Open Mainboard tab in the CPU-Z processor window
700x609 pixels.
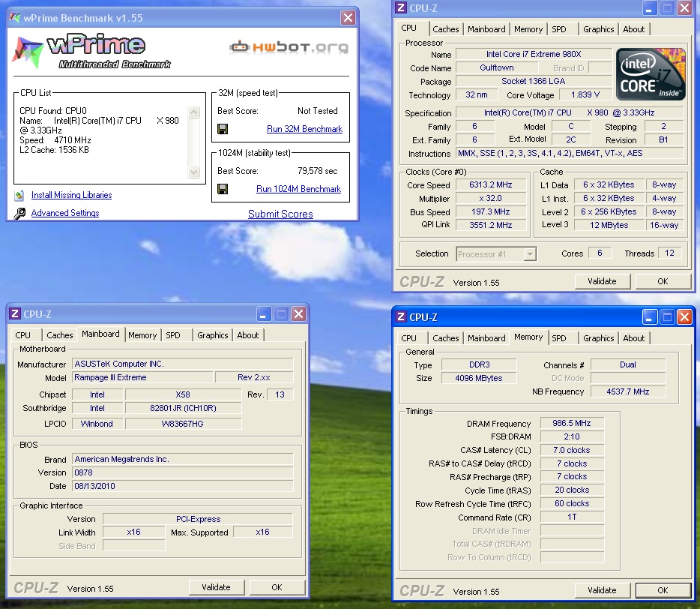(486, 29)
